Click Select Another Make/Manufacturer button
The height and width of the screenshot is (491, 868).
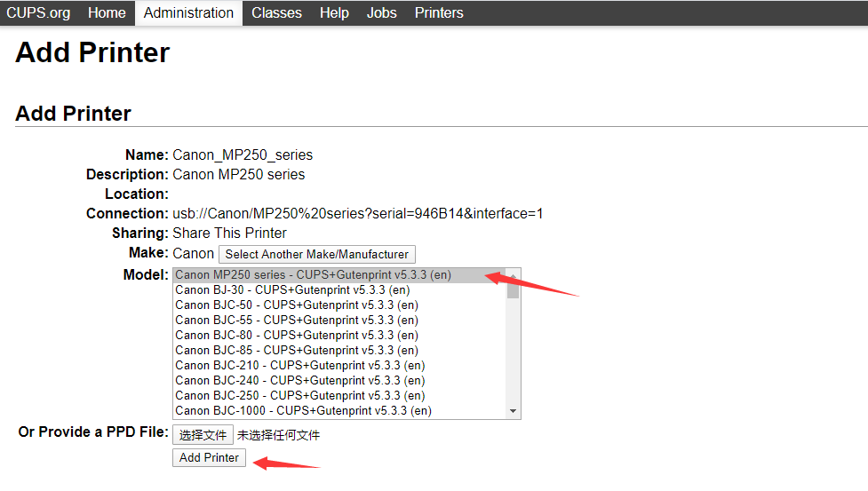click(x=317, y=254)
